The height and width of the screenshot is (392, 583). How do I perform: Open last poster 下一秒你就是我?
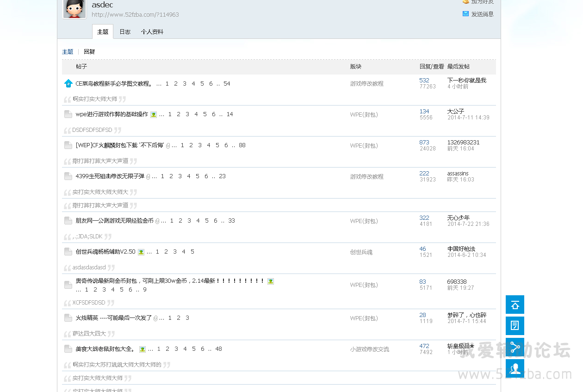[467, 81]
